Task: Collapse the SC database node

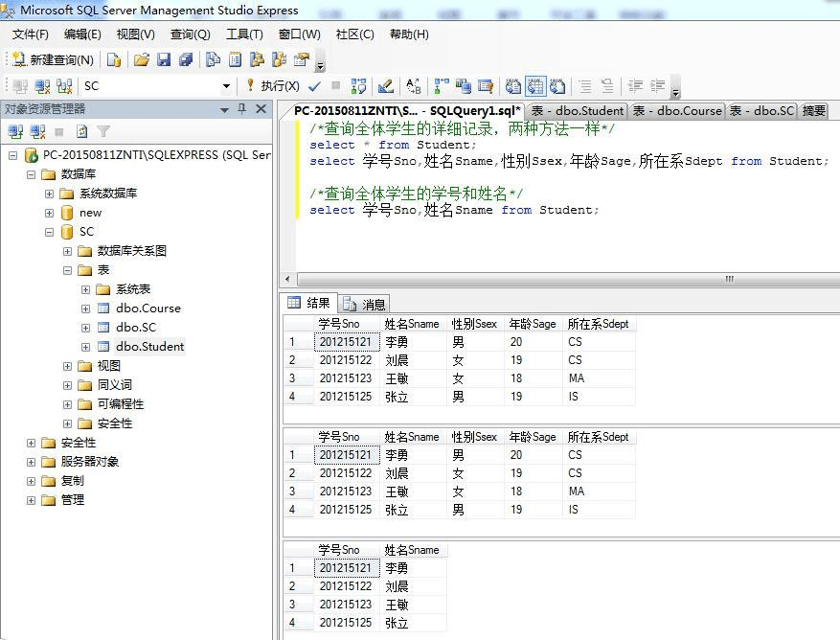Action: click(x=49, y=232)
